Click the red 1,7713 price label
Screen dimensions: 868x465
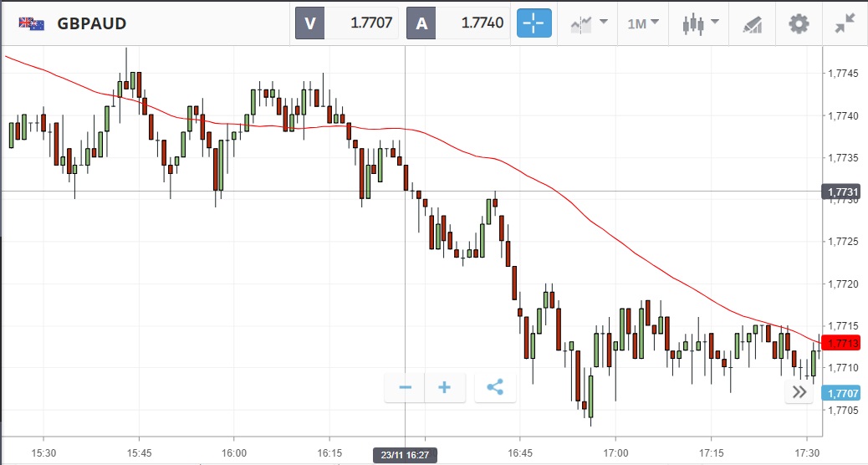point(844,343)
